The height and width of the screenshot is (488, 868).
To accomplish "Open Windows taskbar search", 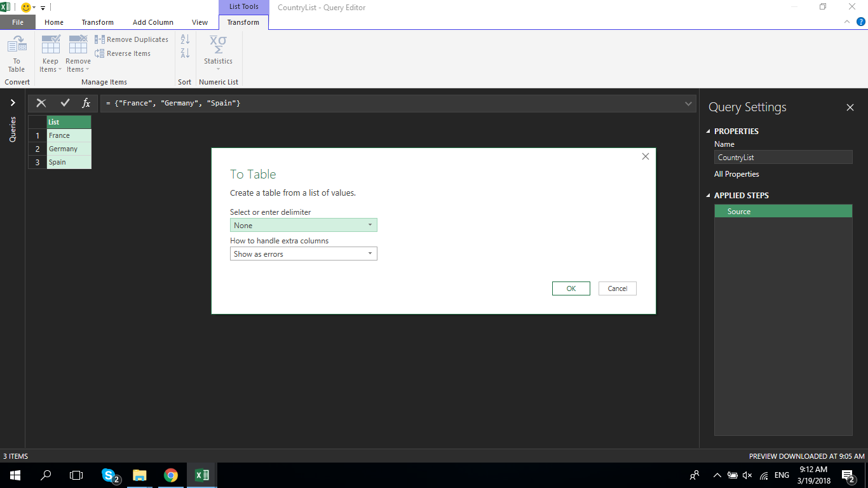I will click(46, 475).
